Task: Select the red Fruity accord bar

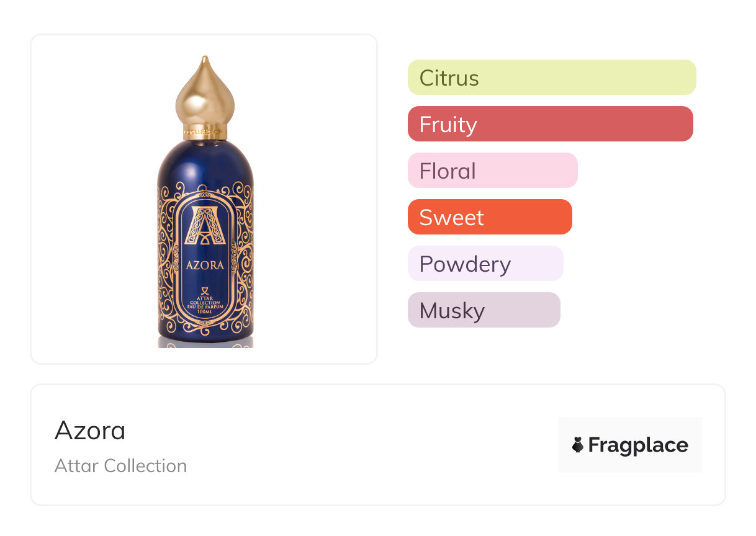Action: [550, 124]
